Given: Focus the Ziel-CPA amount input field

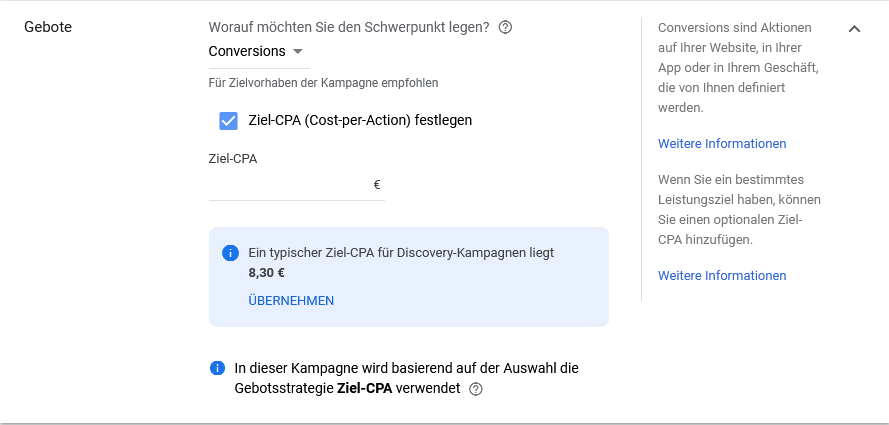Looking at the screenshot, I should coord(288,185).
